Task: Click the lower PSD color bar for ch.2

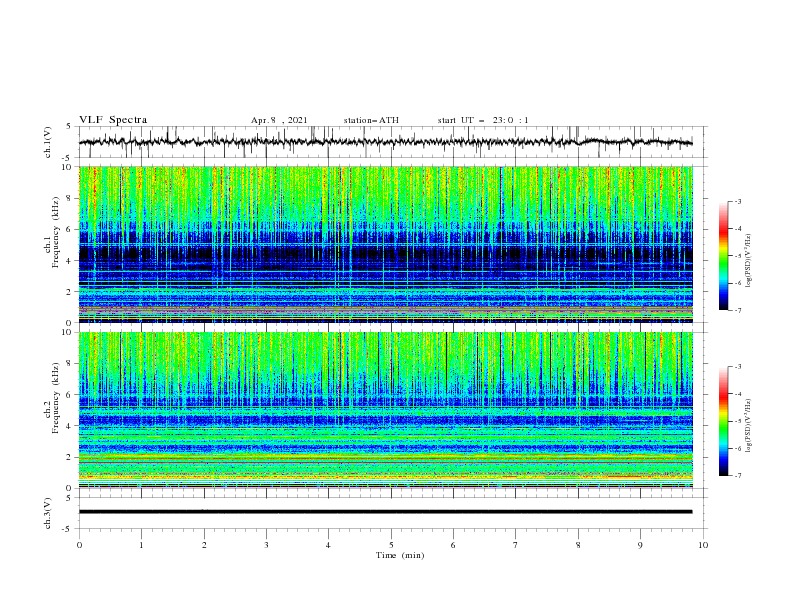Action: 723,421
